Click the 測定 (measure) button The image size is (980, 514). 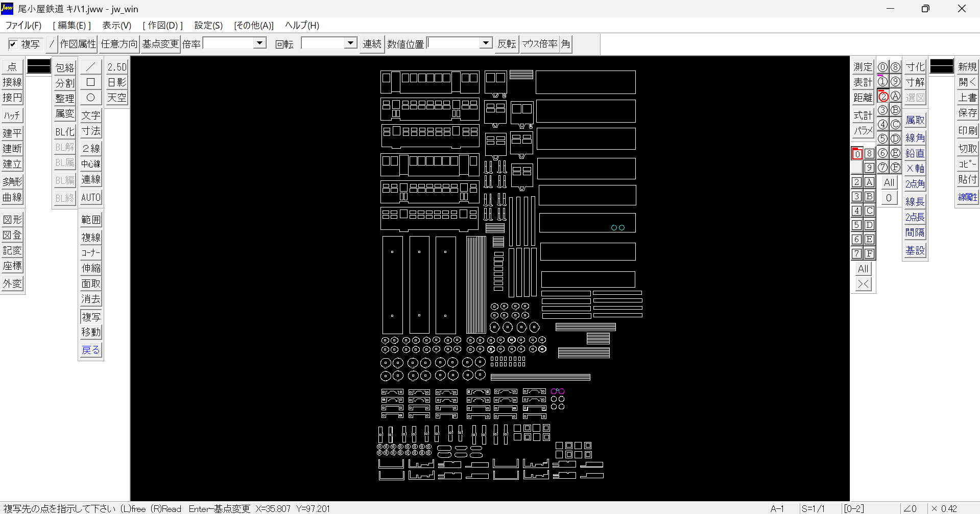tap(863, 67)
